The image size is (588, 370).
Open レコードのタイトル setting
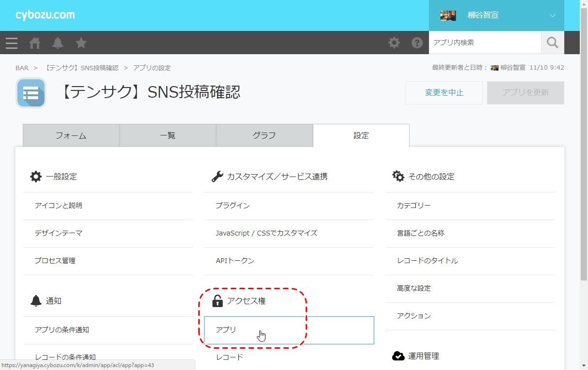pos(470,261)
